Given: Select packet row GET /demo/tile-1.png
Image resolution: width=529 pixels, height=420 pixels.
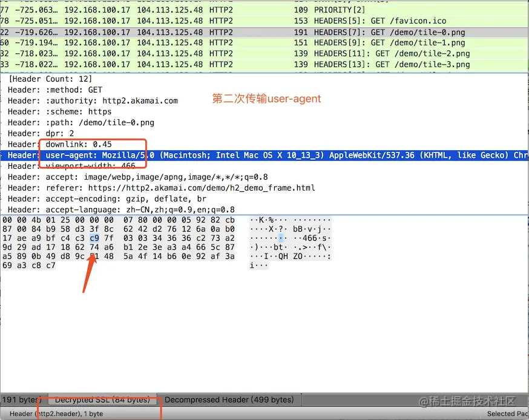Looking at the screenshot, I should (264, 43).
